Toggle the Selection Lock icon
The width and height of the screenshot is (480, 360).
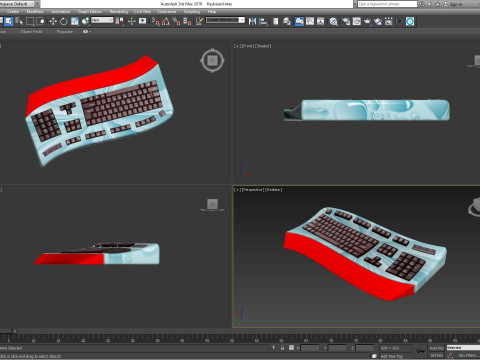click(x=282, y=348)
